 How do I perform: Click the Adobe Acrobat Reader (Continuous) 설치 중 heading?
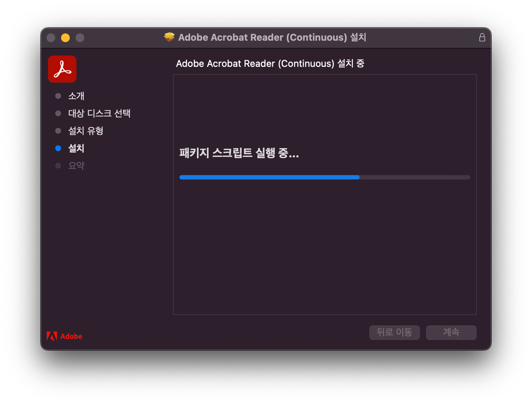(270, 63)
